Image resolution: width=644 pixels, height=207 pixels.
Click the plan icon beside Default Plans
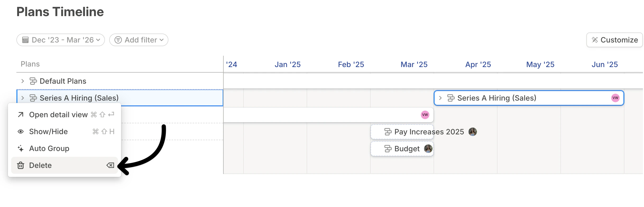point(33,81)
